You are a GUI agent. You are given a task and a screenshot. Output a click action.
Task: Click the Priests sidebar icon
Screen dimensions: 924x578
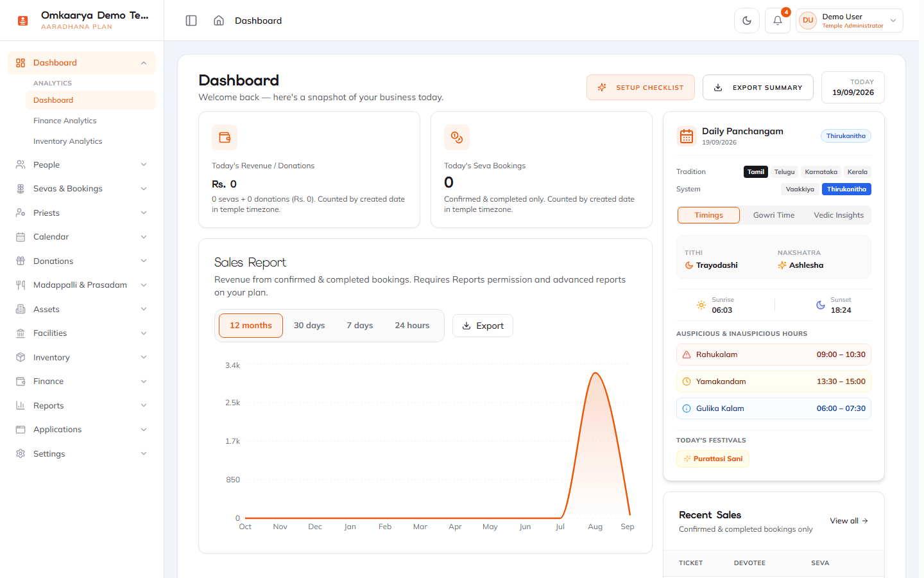point(21,213)
